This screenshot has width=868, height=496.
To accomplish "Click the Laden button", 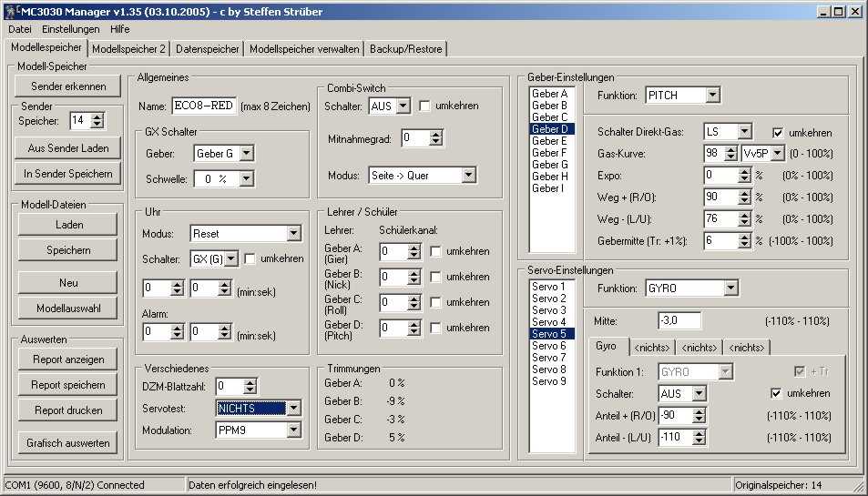I will tap(68, 225).
